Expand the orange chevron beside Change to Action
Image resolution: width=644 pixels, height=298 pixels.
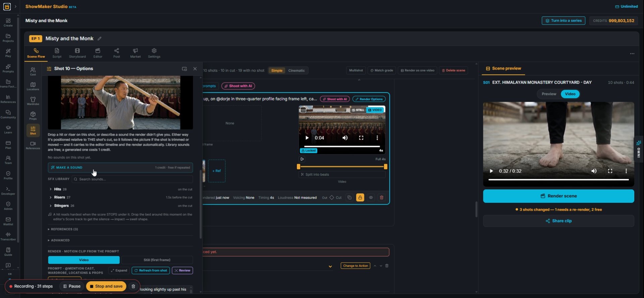330,266
